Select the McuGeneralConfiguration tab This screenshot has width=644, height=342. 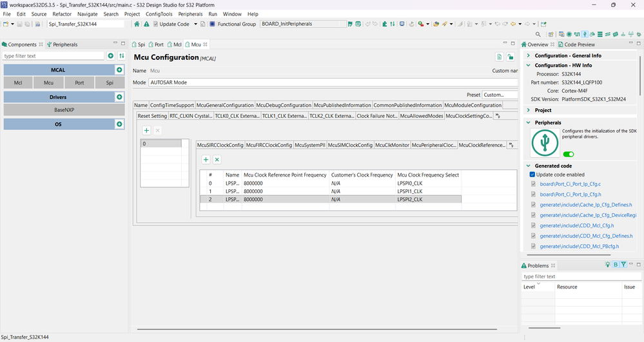[x=225, y=105]
